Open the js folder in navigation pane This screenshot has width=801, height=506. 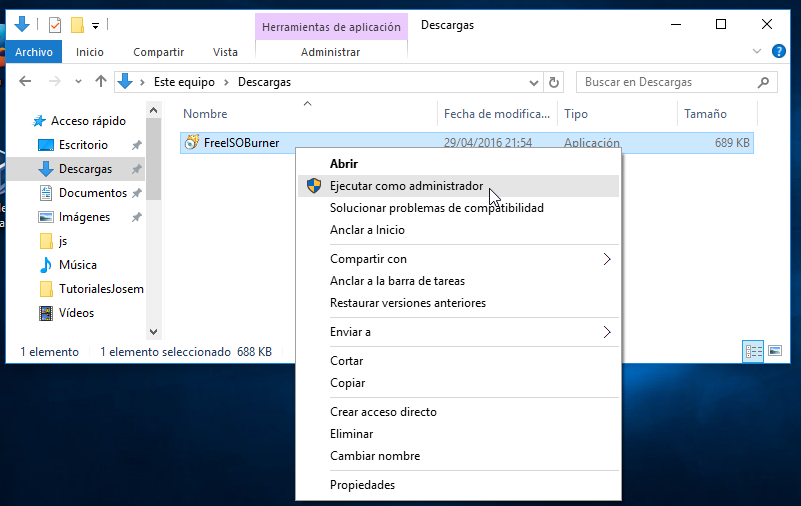[62, 241]
